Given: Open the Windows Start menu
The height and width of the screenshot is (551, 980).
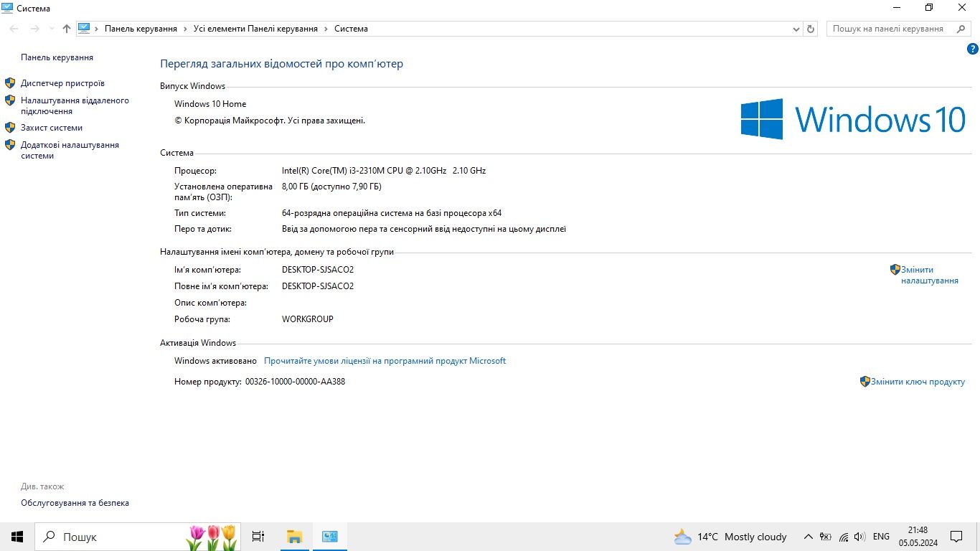Looking at the screenshot, I should [17, 537].
